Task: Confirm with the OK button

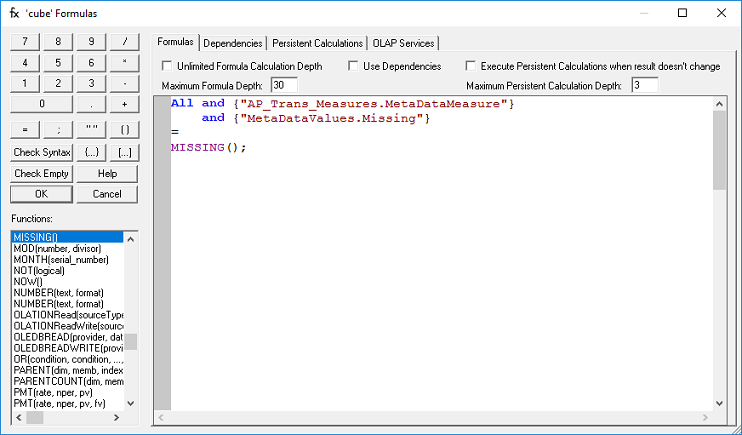Action: pyautogui.click(x=42, y=194)
